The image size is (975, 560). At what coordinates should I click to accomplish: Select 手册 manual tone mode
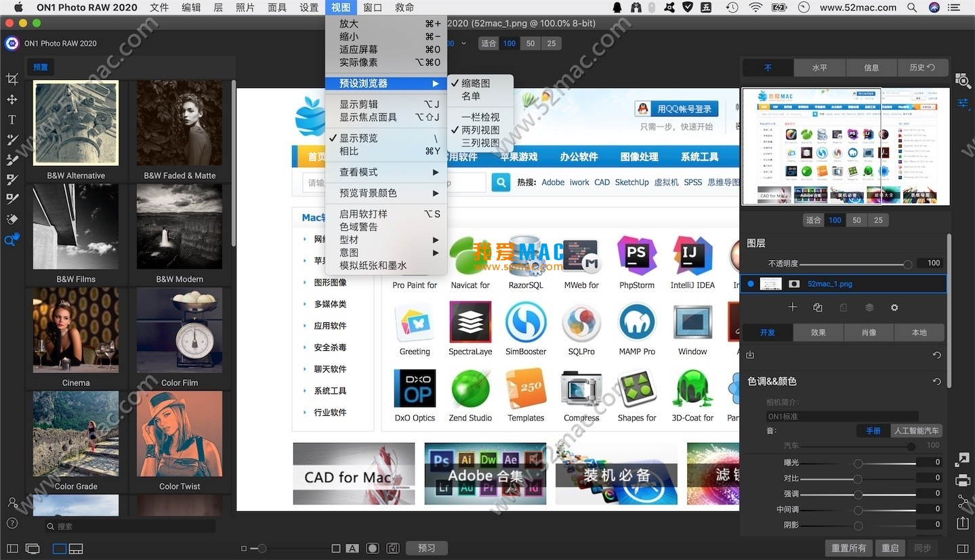click(873, 431)
